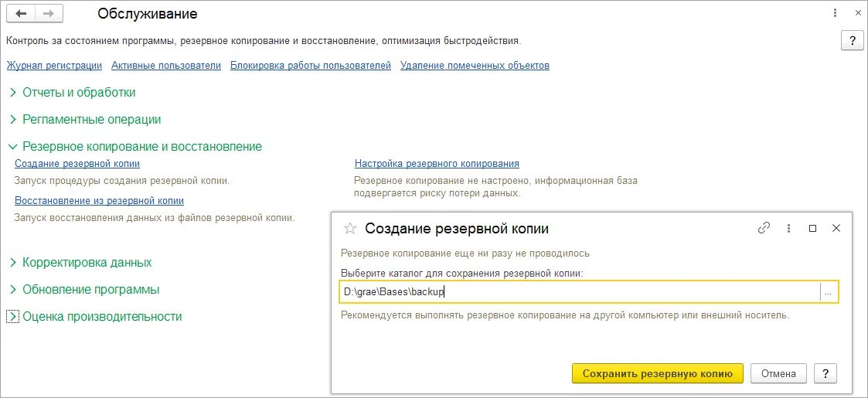
Task: Go back using the left arrow button
Action: [x=20, y=14]
